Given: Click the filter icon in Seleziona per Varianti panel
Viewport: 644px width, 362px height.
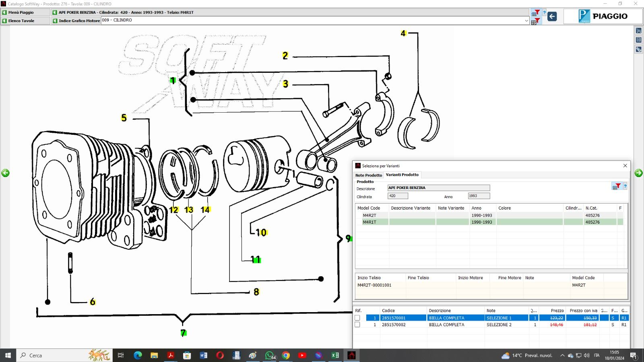Looking at the screenshot, I should (x=617, y=186).
